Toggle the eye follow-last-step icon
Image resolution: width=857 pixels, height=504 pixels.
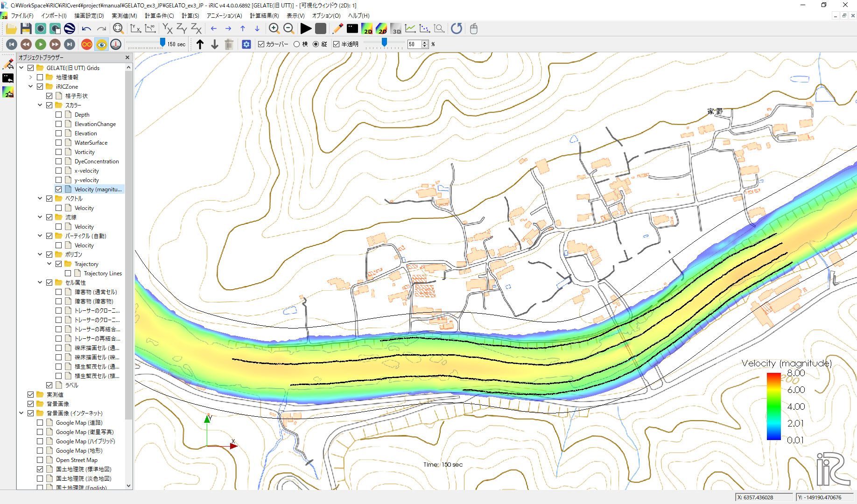click(101, 44)
